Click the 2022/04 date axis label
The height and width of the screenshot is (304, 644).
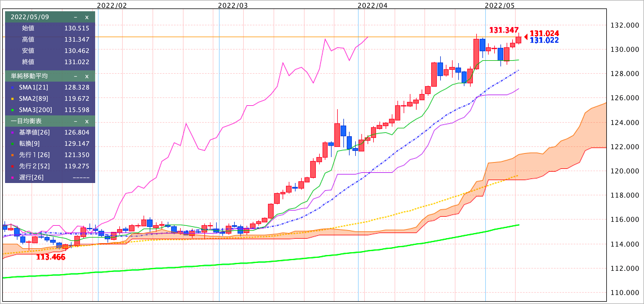tap(373, 5)
